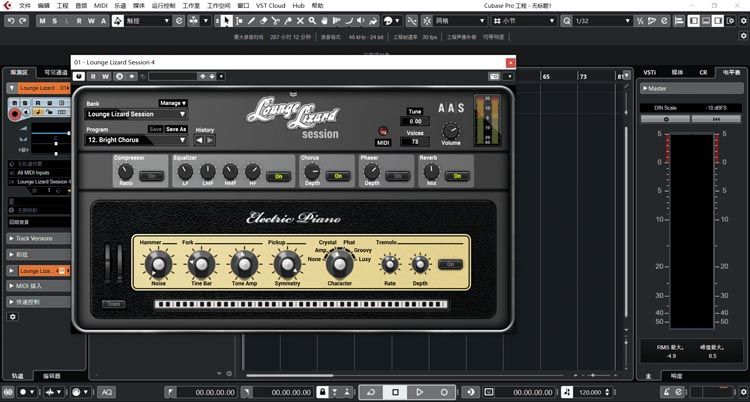
Task: Expand the Track Versions section
Action: (38, 238)
